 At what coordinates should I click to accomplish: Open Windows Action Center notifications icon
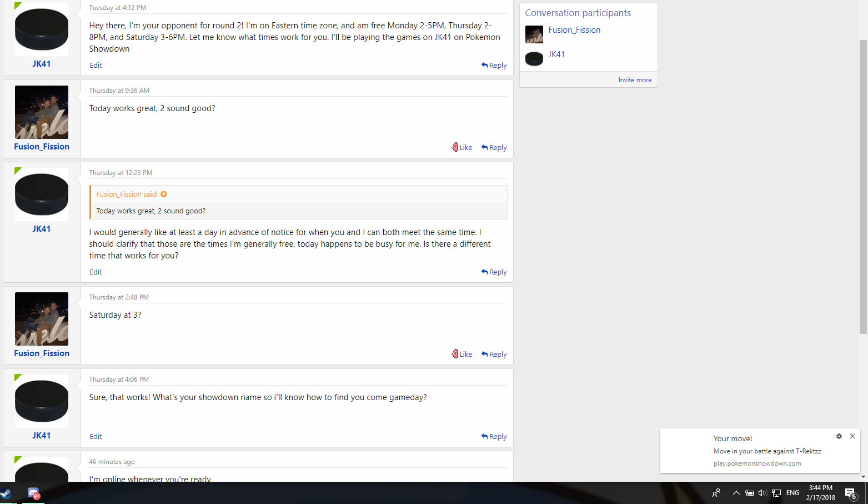pyautogui.click(x=851, y=493)
